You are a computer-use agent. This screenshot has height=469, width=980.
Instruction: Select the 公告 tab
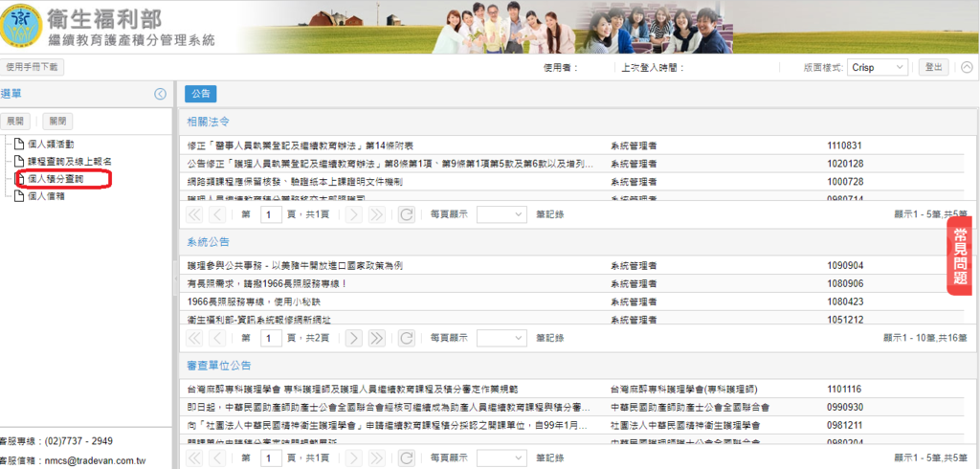pos(201,94)
